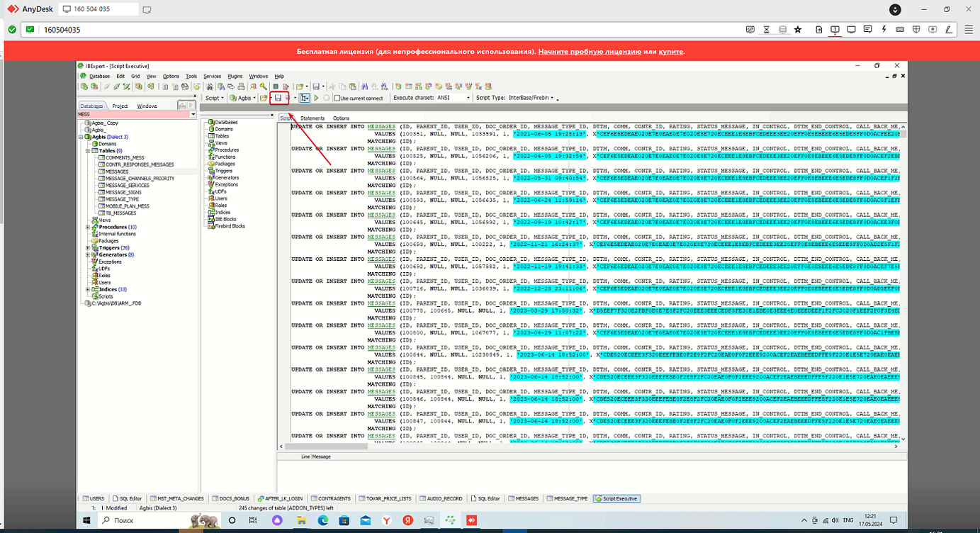Select MESSAGE_TYPE table in the tree
This screenshot has height=533, width=980.
pyautogui.click(x=122, y=199)
